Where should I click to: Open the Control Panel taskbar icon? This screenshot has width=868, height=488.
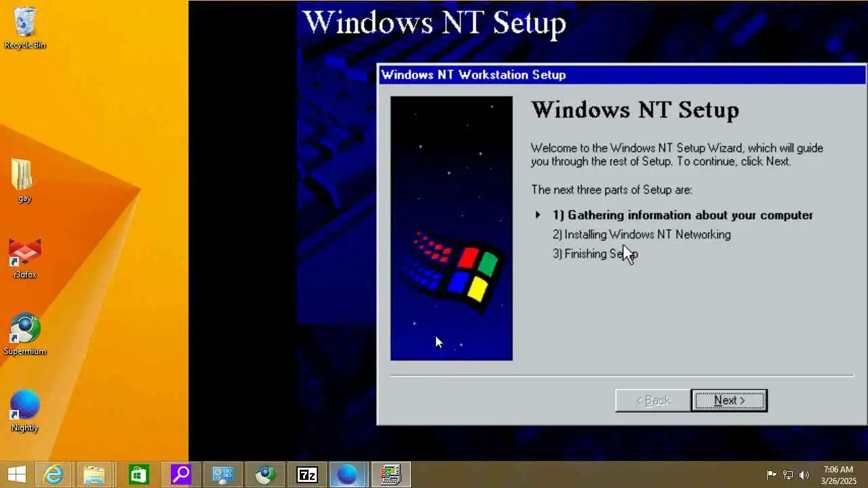(x=222, y=474)
